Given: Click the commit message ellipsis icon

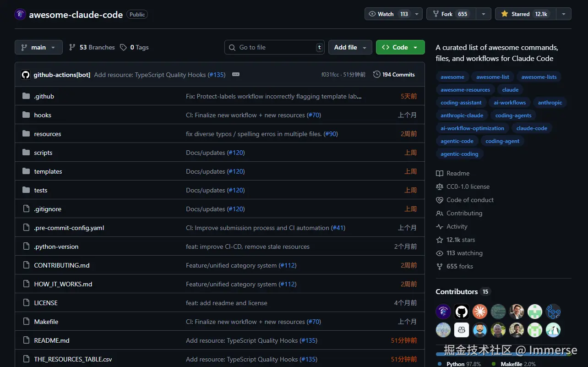Looking at the screenshot, I should pyautogui.click(x=236, y=74).
